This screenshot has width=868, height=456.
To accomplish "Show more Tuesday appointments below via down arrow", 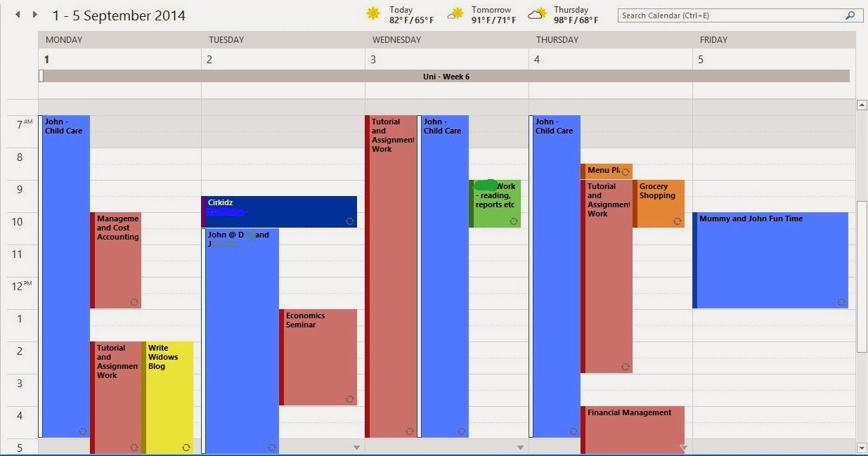I will click(x=356, y=448).
